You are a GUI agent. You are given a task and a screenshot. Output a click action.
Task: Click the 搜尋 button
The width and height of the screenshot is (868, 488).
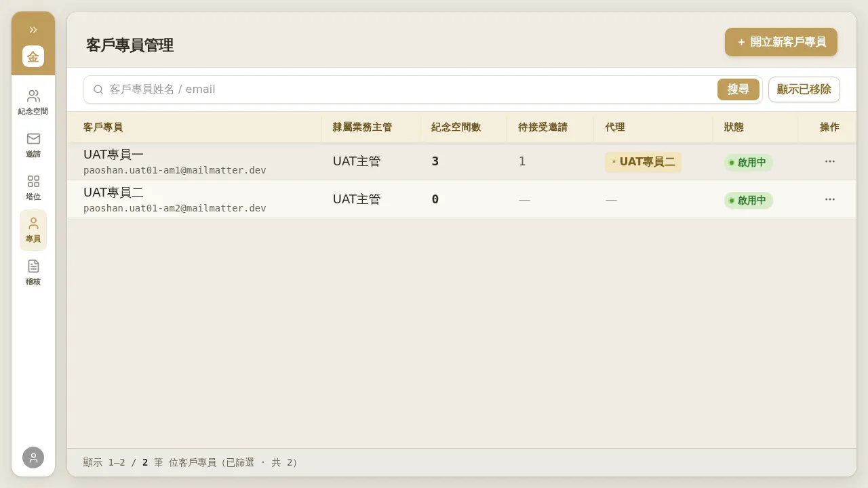(x=738, y=89)
